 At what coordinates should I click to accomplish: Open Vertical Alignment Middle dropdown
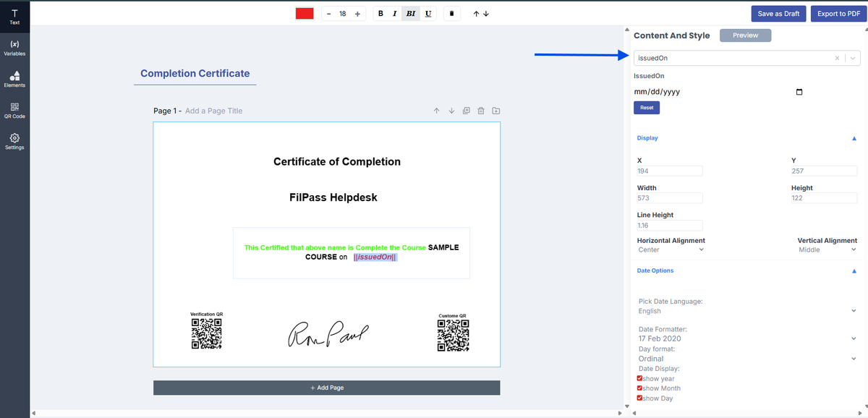point(827,249)
